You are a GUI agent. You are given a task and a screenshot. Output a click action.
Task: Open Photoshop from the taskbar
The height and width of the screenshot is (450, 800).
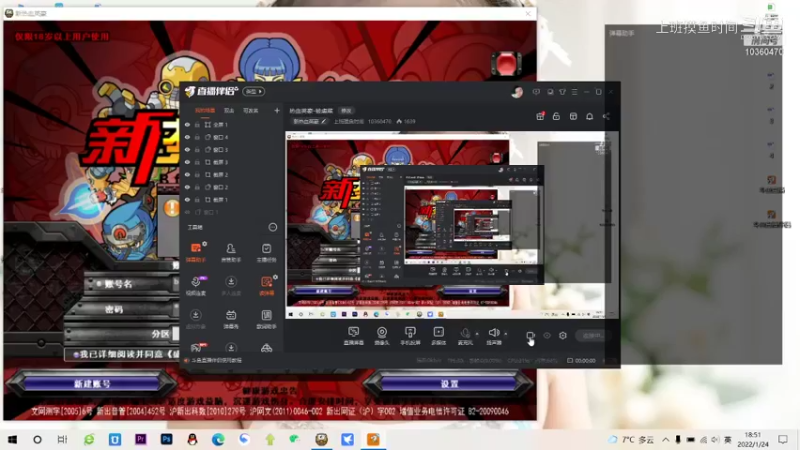pos(166,439)
